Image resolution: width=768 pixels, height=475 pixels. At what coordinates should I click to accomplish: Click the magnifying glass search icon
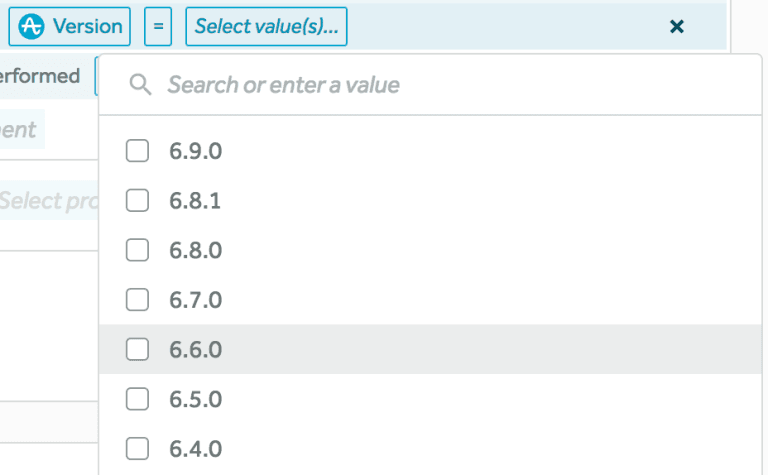[x=141, y=86]
